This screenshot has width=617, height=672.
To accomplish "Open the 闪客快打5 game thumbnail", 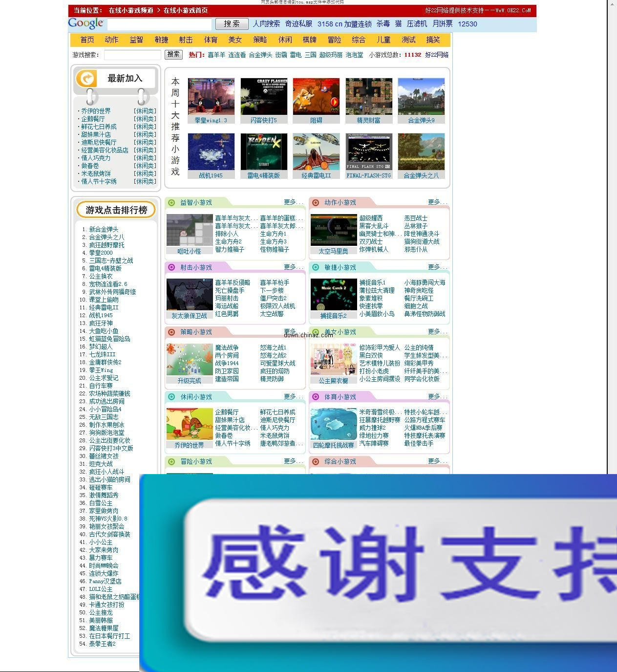I will (264, 96).
